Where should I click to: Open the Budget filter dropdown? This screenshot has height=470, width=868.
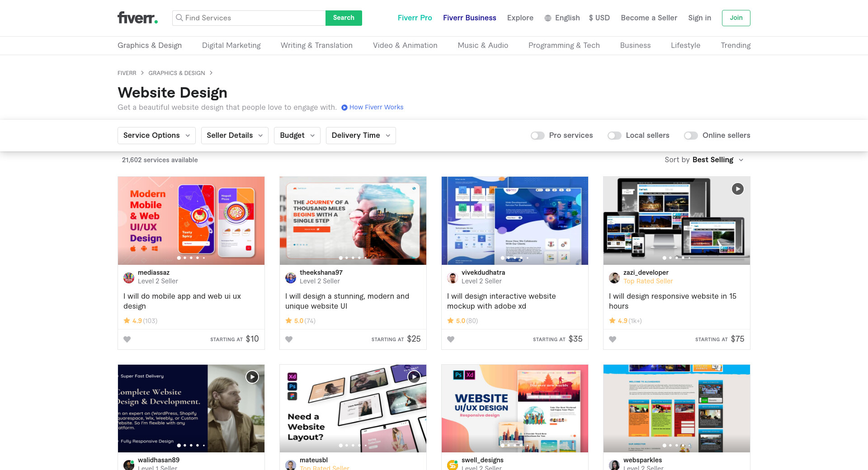click(x=297, y=136)
